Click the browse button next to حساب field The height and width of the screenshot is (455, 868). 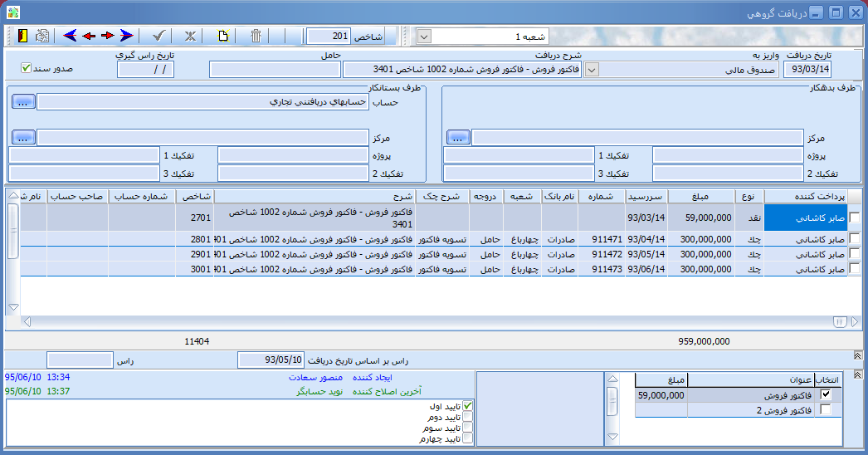point(24,101)
